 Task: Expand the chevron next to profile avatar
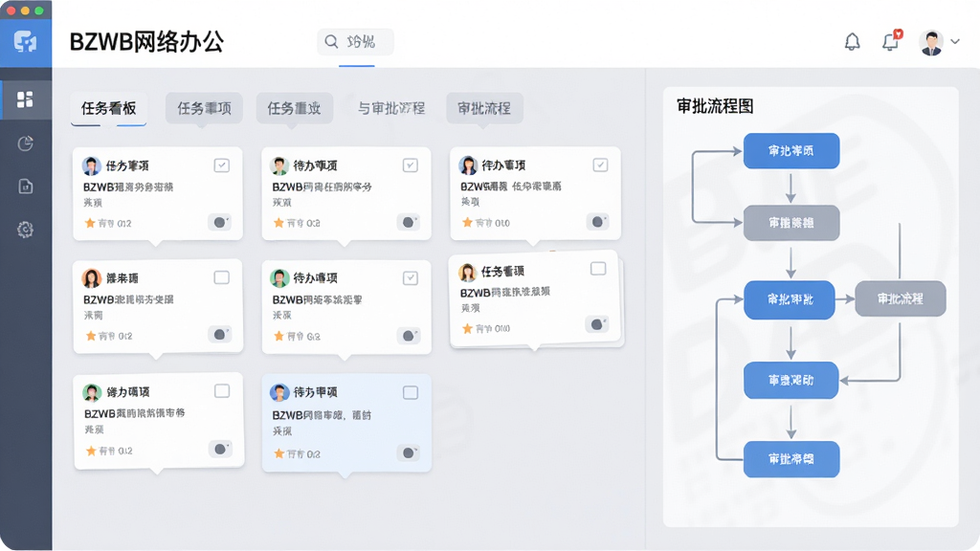pos(955,42)
